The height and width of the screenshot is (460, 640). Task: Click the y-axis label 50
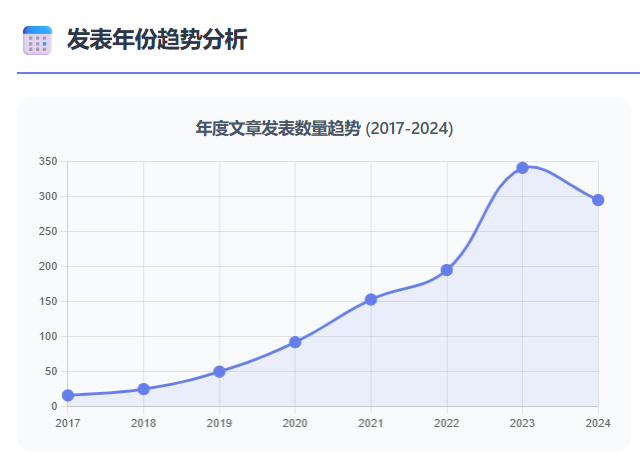click(x=51, y=371)
